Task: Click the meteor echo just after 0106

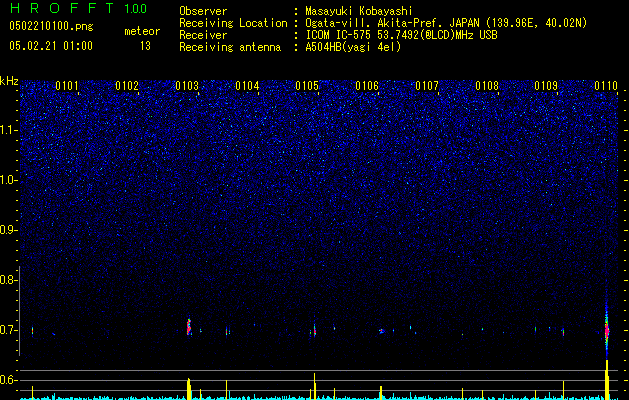Action: coord(381,331)
